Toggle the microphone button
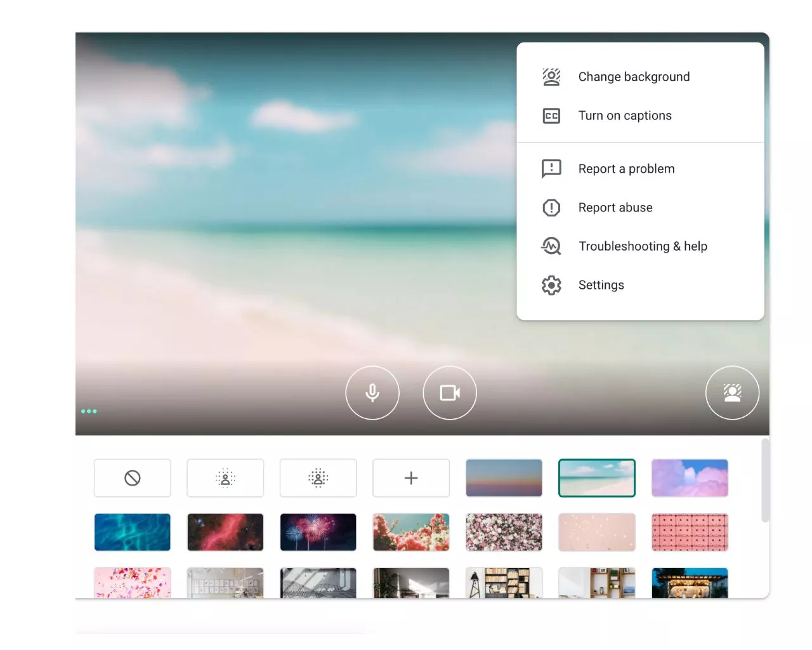812x650 pixels. coord(372,393)
